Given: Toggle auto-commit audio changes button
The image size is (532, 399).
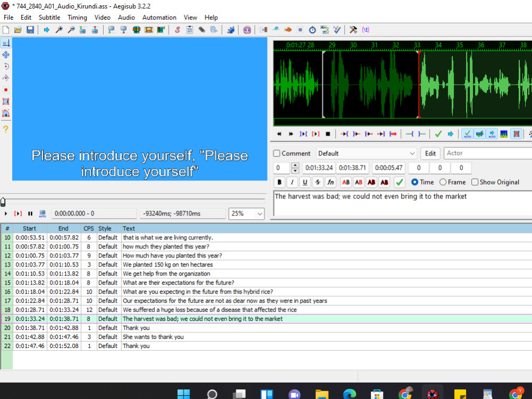Looking at the screenshot, I should click(467, 134).
